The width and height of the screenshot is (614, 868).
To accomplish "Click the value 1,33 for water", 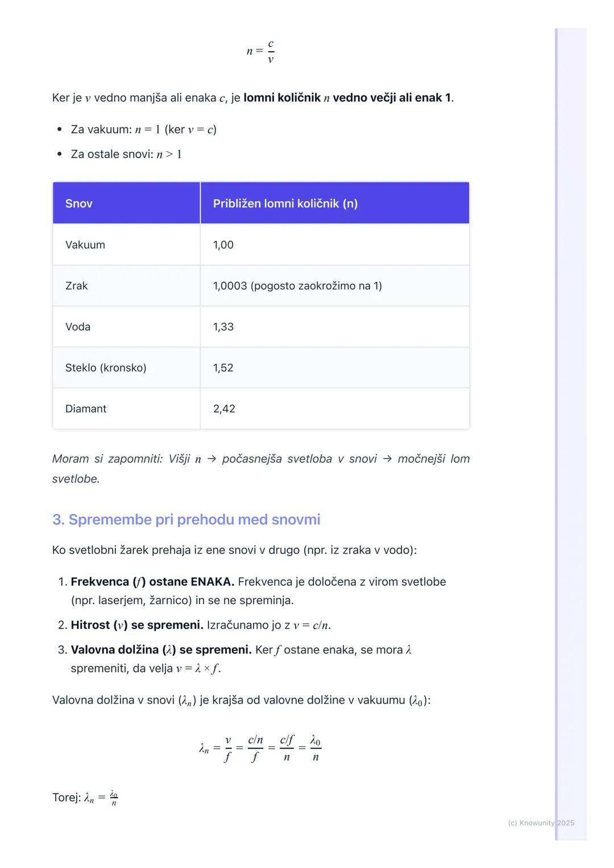I will click(223, 327).
